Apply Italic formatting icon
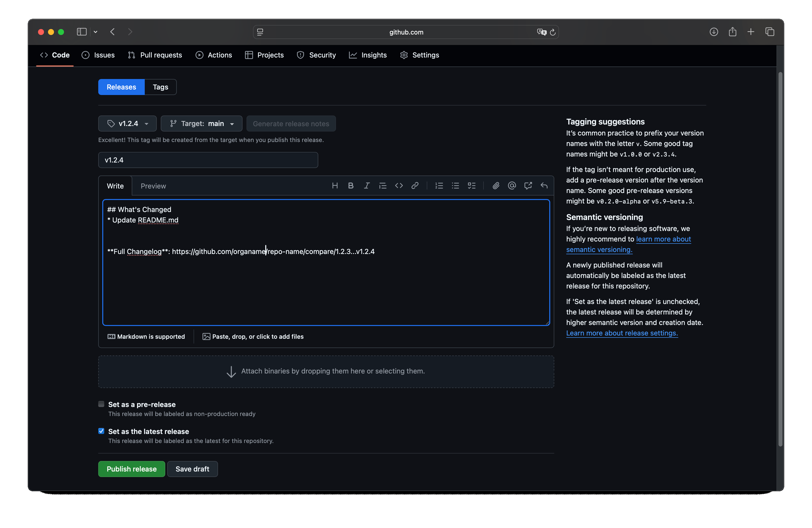The height and width of the screenshot is (528, 812). [x=366, y=185]
